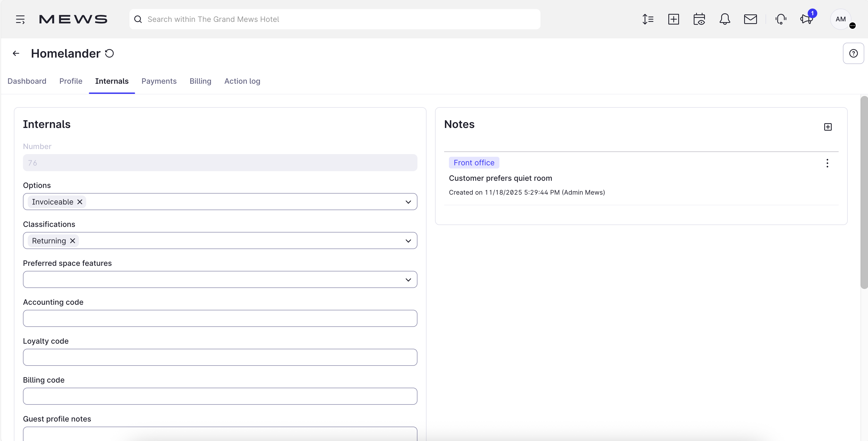
Task: Select the Invoiceable tag text
Action: click(53, 202)
